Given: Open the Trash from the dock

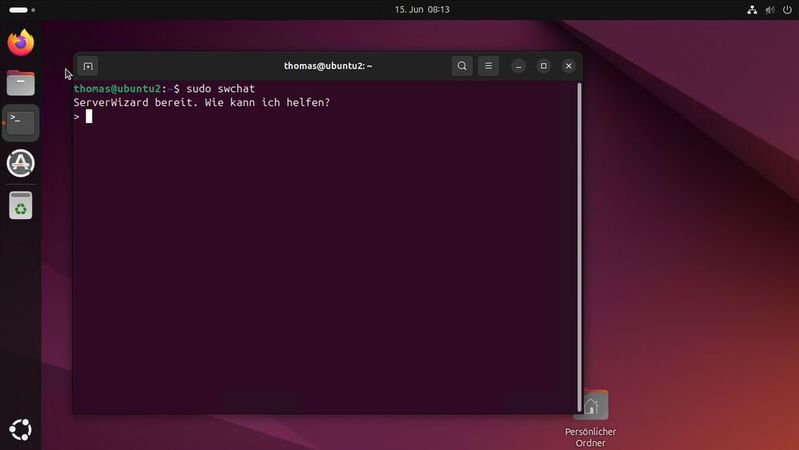Looking at the screenshot, I should coord(20,205).
